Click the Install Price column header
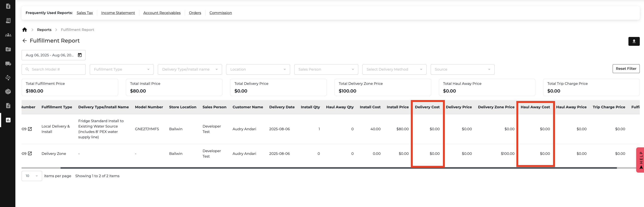The height and width of the screenshot is (207, 644). (x=398, y=107)
